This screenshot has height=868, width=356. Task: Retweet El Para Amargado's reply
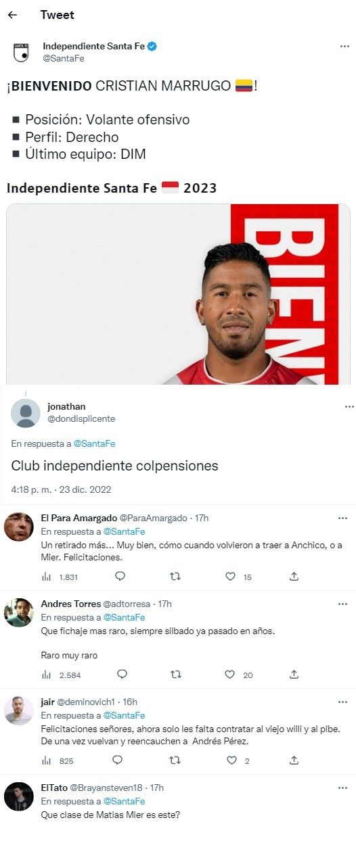coord(175,577)
